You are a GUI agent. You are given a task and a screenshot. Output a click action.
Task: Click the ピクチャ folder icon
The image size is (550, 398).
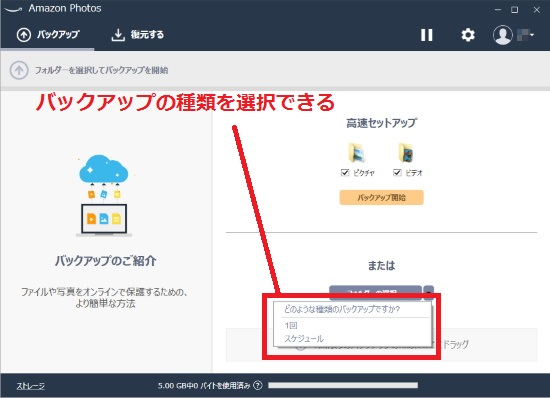(357, 153)
